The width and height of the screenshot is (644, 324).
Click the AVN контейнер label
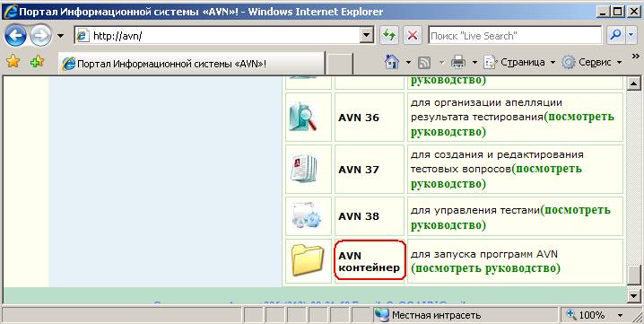coord(369,261)
